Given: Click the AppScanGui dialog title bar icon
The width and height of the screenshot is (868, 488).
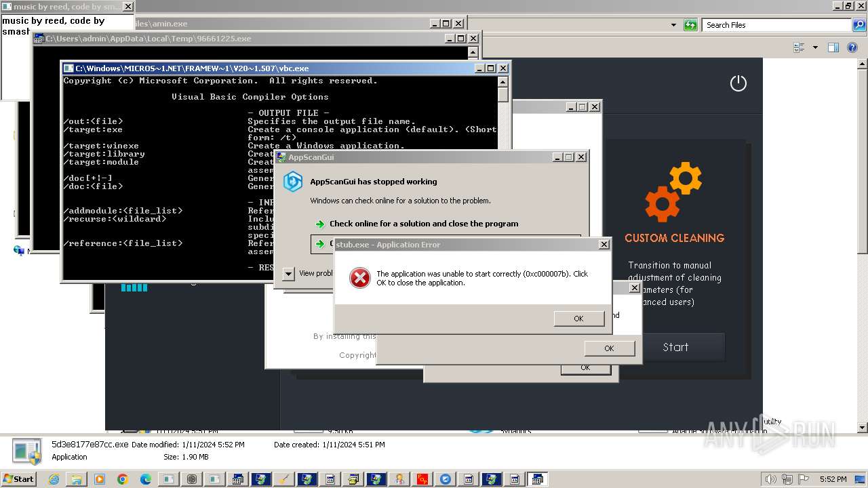Looking at the screenshot, I should pos(281,157).
